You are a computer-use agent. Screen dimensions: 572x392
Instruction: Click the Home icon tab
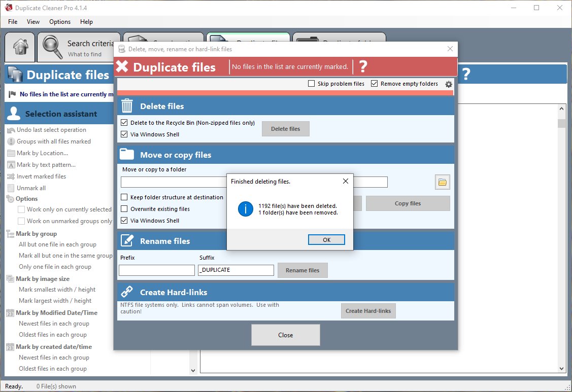pos(20,47)
